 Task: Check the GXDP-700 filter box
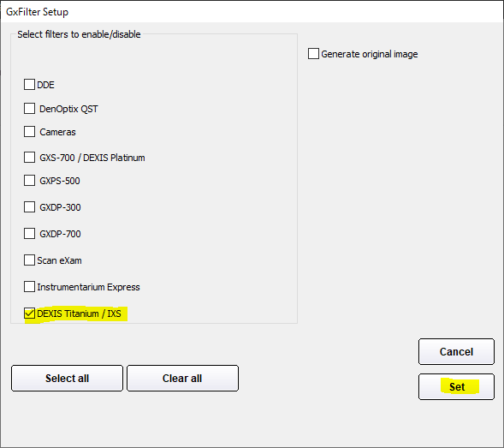tap(29, 233)
